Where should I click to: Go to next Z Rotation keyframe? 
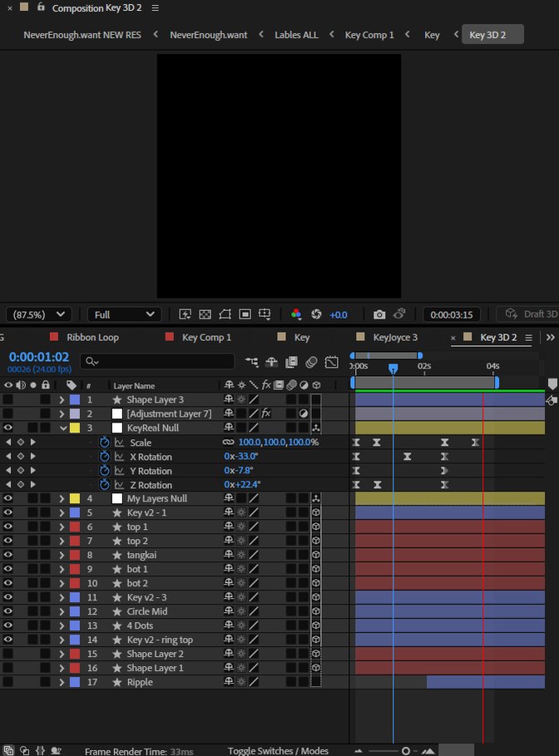click(32, 484)
